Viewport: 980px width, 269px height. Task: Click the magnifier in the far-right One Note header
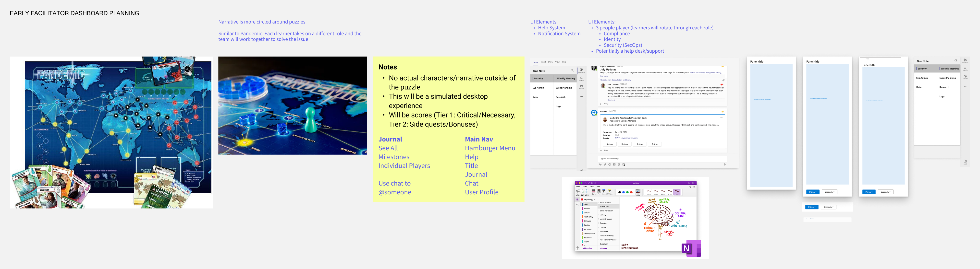coord(956,60)
